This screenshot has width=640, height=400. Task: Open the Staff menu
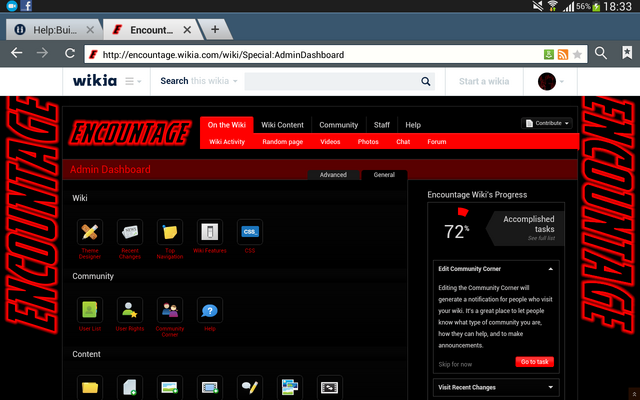(382, 125)
